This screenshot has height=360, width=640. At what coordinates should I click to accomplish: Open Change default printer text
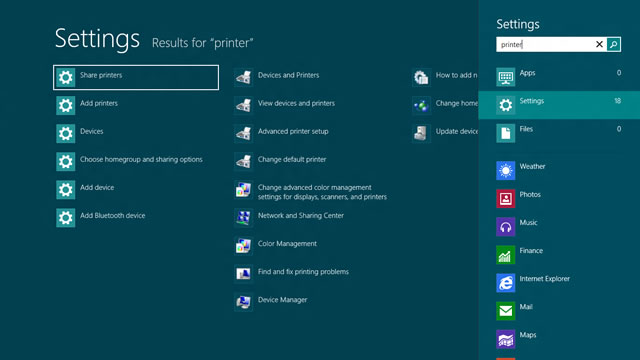click(292, 160)
